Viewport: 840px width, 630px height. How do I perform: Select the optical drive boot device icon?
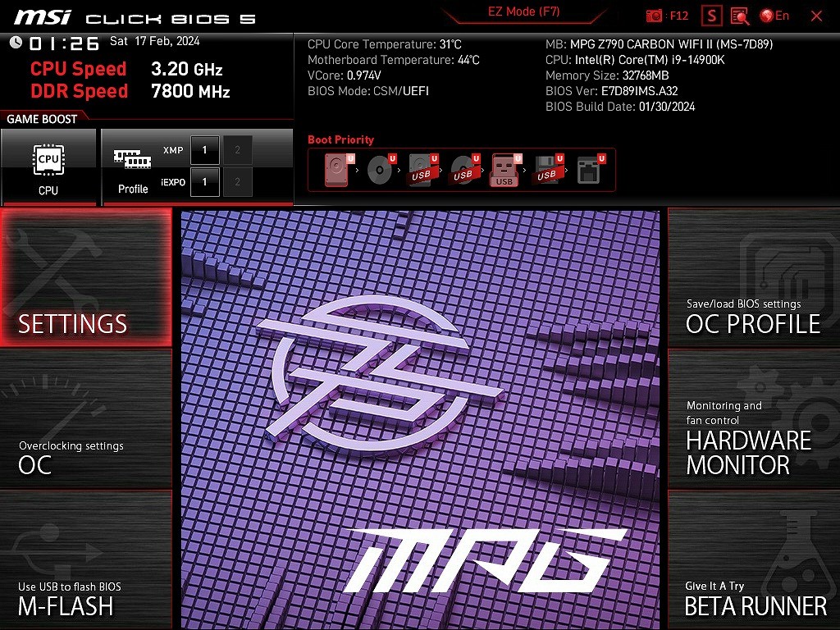381,169
